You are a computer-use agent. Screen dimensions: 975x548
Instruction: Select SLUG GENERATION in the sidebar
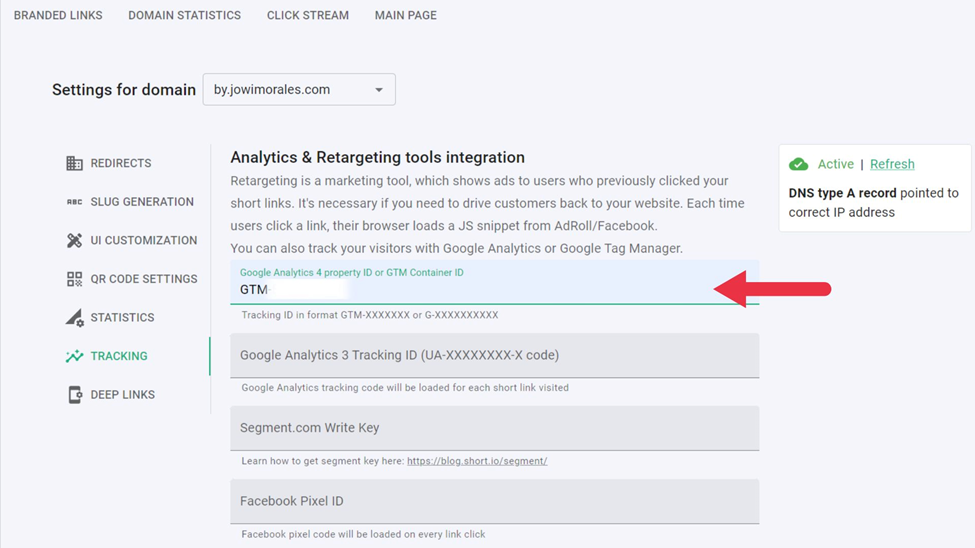[142, 202]
